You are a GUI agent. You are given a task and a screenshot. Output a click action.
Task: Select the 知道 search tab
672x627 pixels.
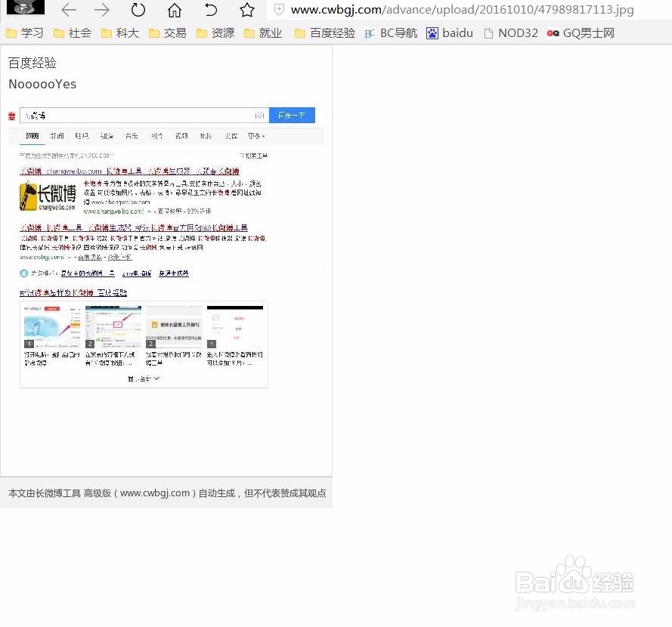click(107, 136)
